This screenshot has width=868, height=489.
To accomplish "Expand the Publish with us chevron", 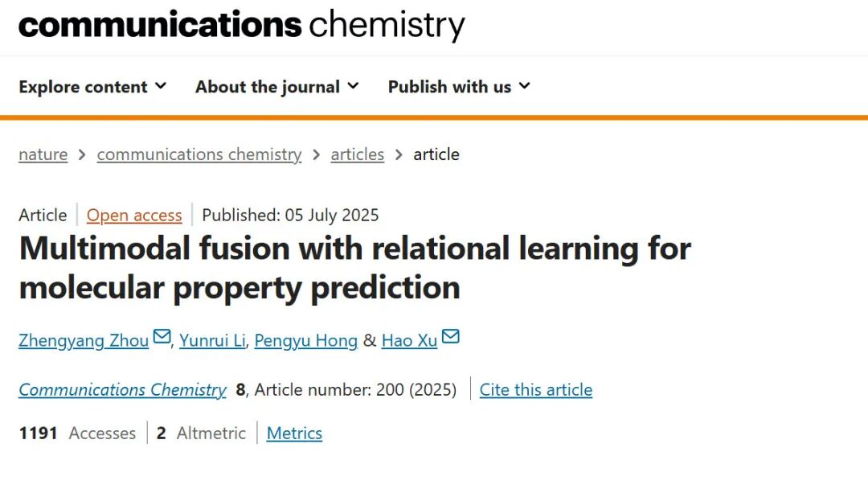I will [524, 86].
